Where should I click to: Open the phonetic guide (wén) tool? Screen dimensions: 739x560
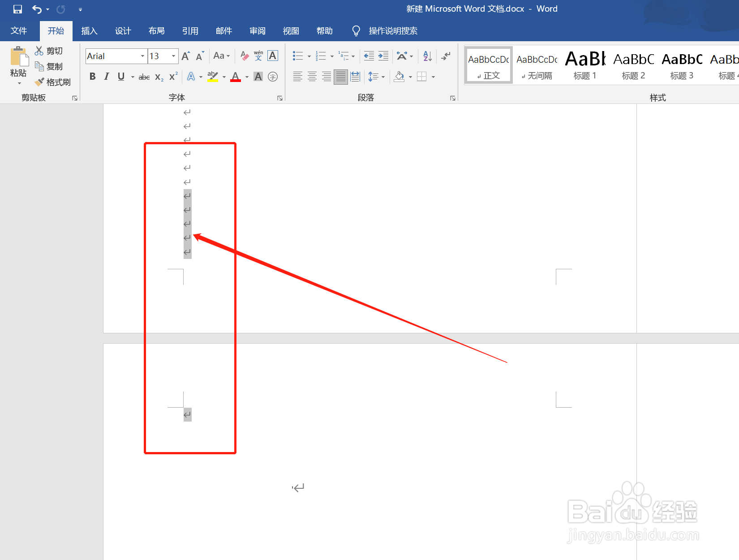258,56
